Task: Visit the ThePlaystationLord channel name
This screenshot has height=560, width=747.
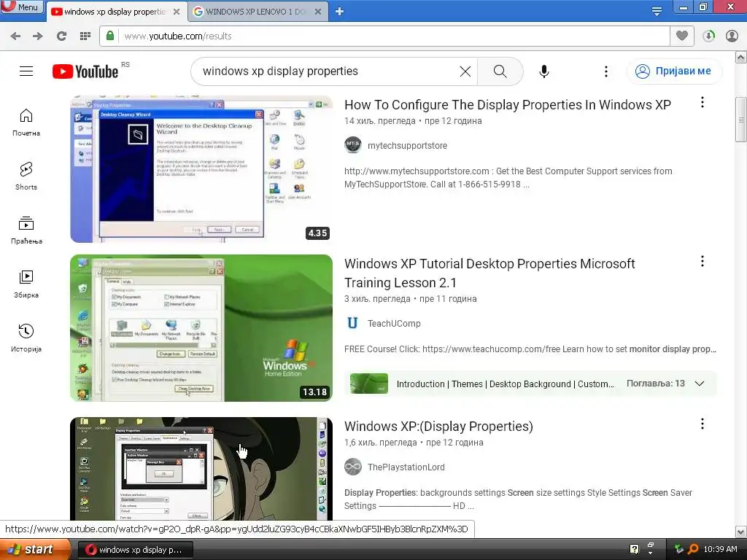Action: click(x=406, y=467)
